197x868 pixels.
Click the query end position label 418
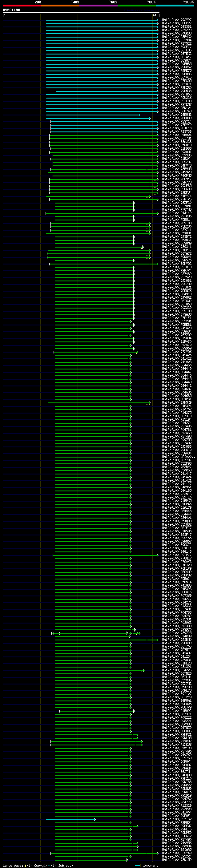coord(155,15)
